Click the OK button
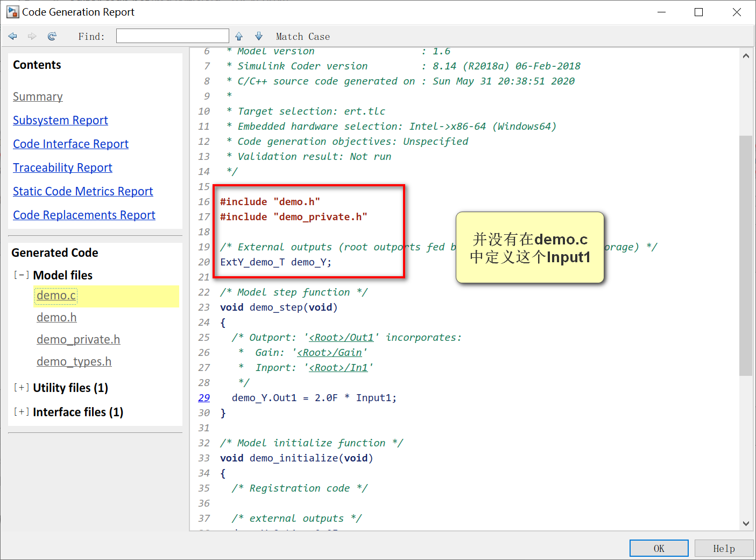The height and width of the screenshot is (560, 756). coord(659,548)
